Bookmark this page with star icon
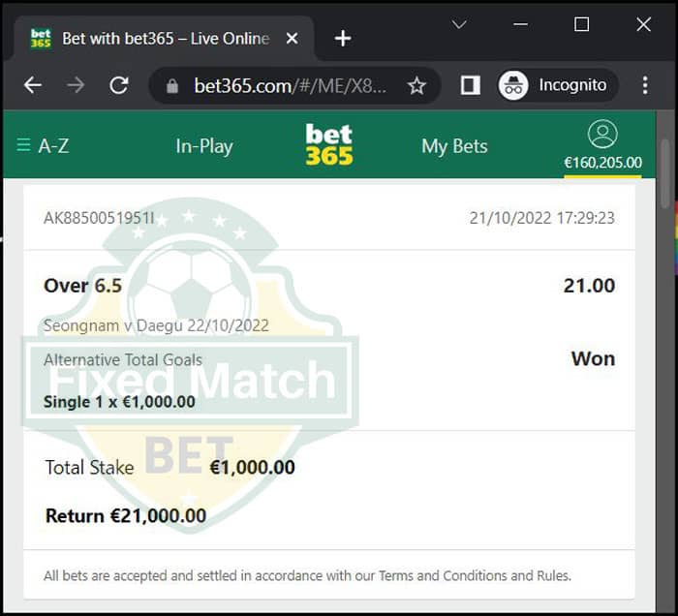The image size is (678, 616). point(416,85)
